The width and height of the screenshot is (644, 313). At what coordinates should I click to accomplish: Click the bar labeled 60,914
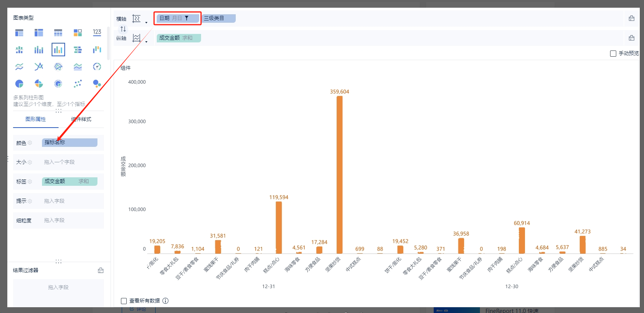tap(522, 240)
